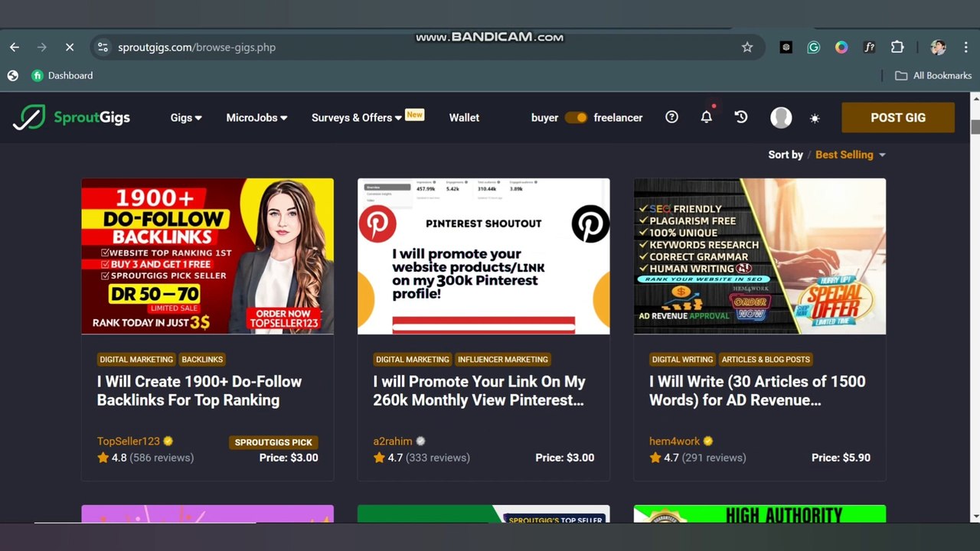The height and width of the screenshot is (551, 980).
Task: Click the browser forward arrow
Action: coord(42,47)
